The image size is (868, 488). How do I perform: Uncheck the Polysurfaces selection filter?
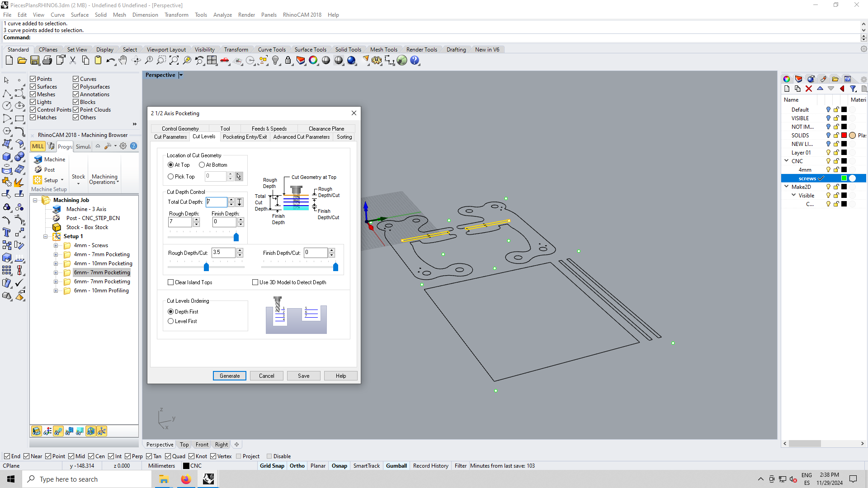tap(76, 87)
